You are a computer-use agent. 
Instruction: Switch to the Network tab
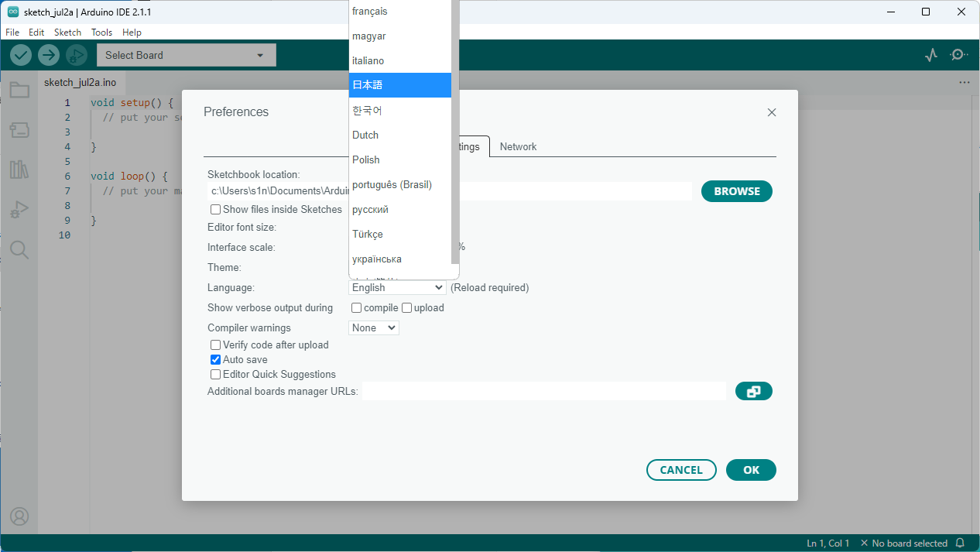518,147
